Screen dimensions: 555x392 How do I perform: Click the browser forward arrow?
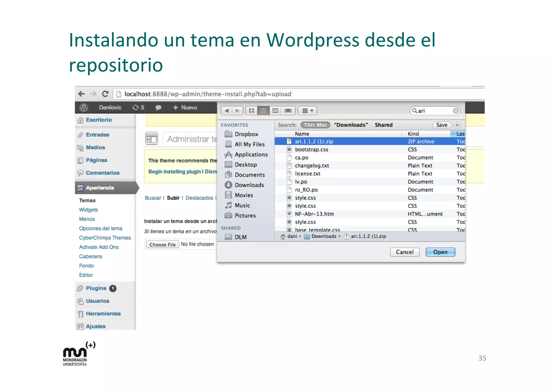[93, 94]
